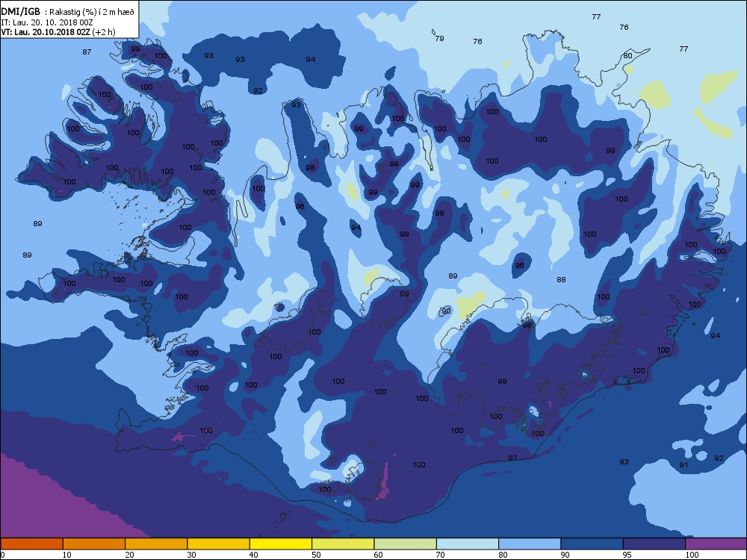Screen dimensions: 747x560
Task: Click the '79' humidity value on map
Action: point(440,39)
